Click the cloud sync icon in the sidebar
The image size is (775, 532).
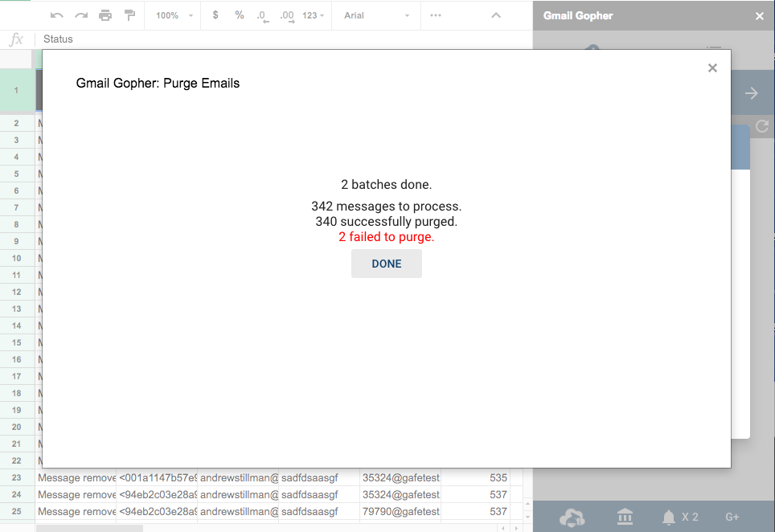click(573, 518)
